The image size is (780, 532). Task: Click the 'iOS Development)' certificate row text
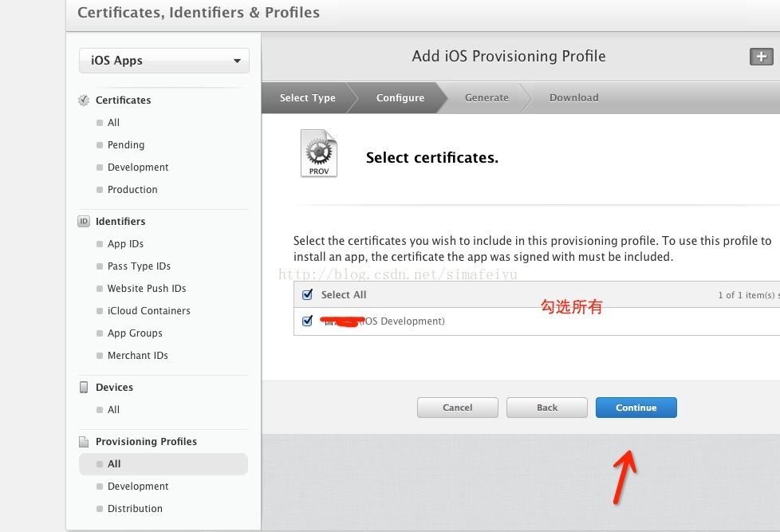pos(402,321)
